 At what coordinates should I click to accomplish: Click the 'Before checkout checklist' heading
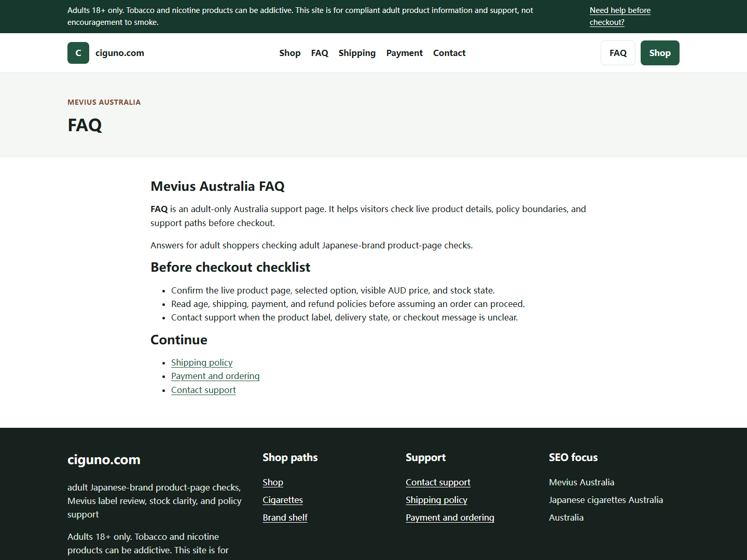230,267
